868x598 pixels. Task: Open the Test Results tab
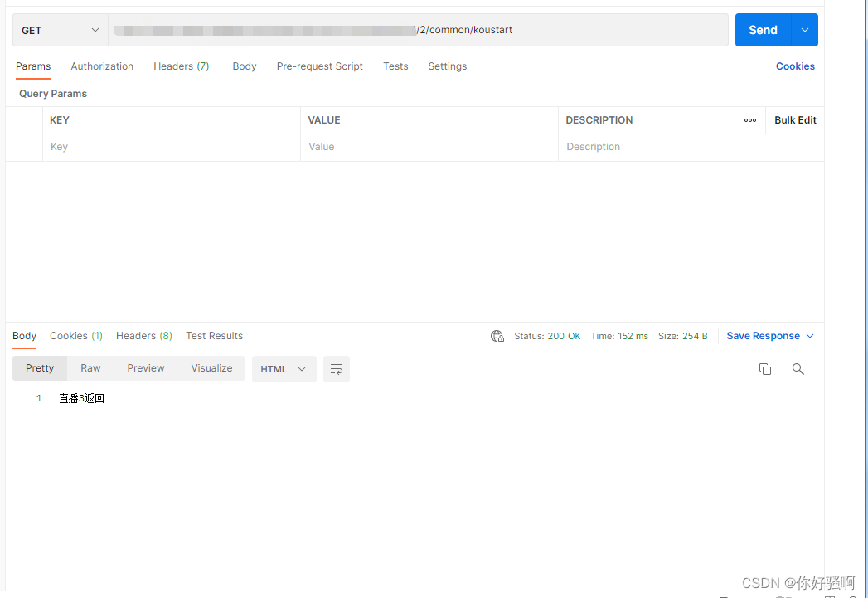click(214, 336)
